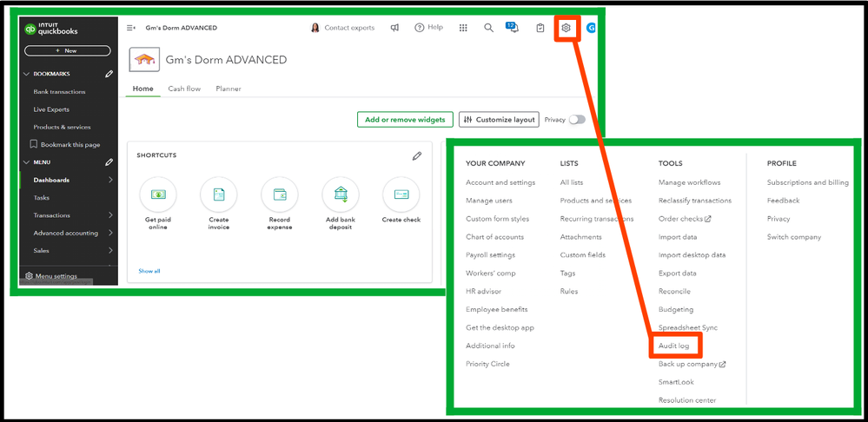Image resolution: width=868 pixels, height=422 pixels.
Task: Expand the Advanced accounting submenu arrow
Action: [x=110, y=233]
